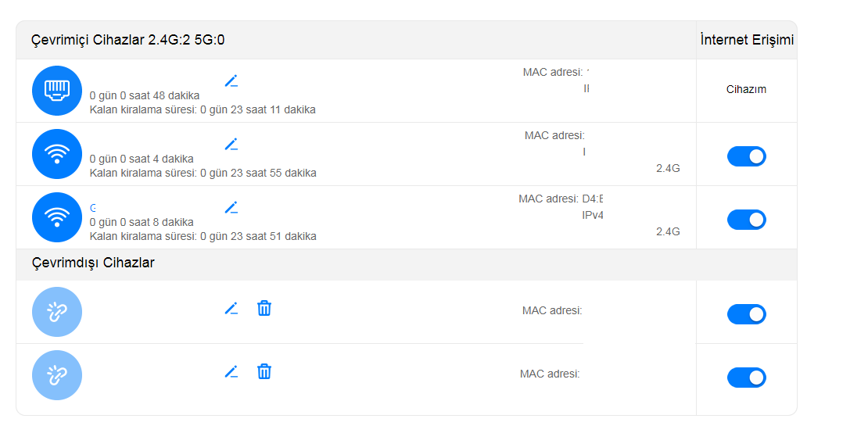Disable internet access for 4 dakika device
This screenshot has width=868, height=426.
(746, 156)
